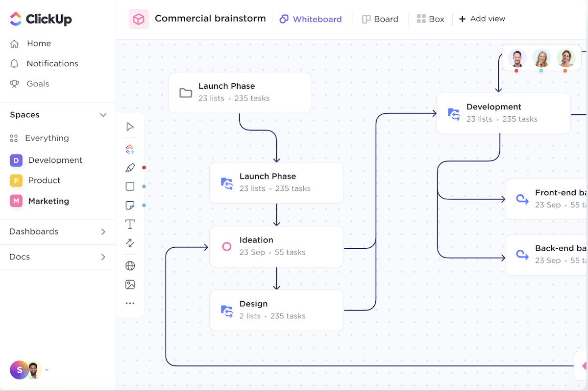Open the website embed tool
The height and width of the screenshot is (391, 588).
(x=129, y=265)
